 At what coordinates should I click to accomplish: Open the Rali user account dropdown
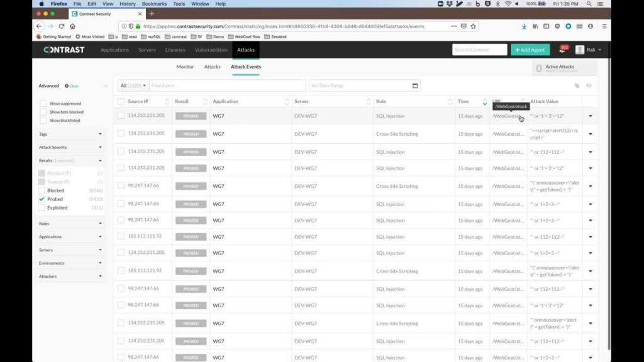point(589,50)
